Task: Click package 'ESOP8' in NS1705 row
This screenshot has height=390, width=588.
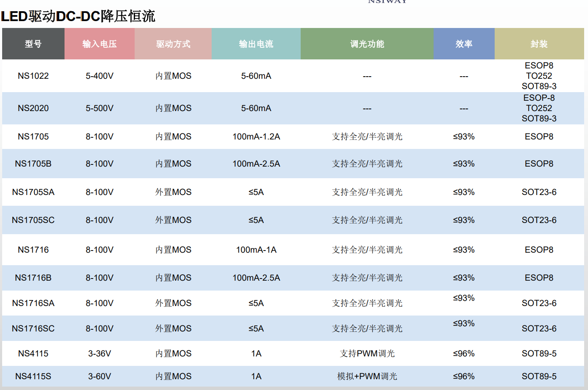Action: (539, 136)
